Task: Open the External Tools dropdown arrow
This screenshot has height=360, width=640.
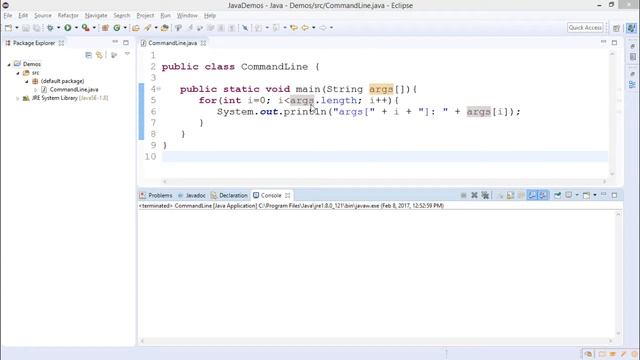Action: [x=94, y=28]
